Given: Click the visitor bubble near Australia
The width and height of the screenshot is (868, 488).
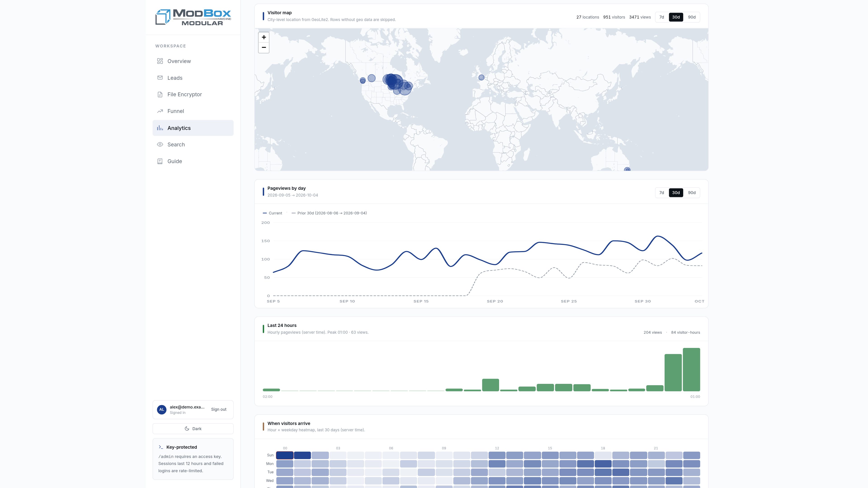Looking at the screenshot, I should pyautogui.click(x=627, y=169).
